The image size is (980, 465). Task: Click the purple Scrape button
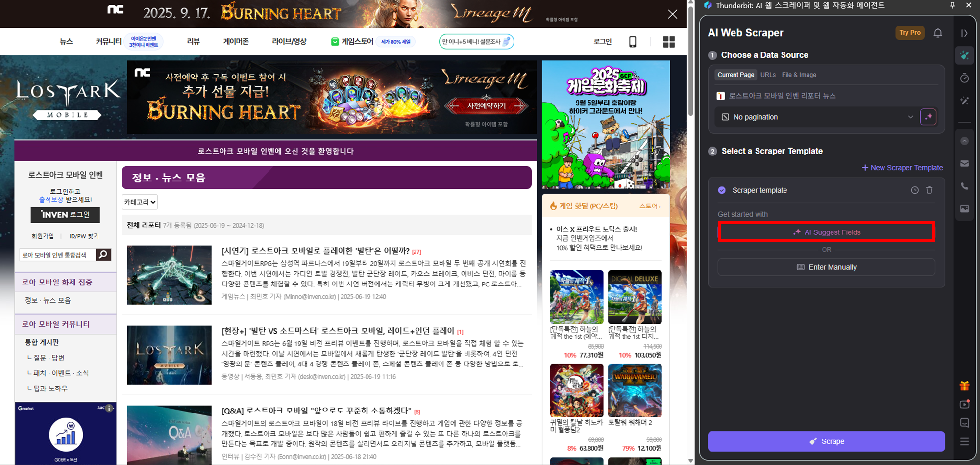826,441
